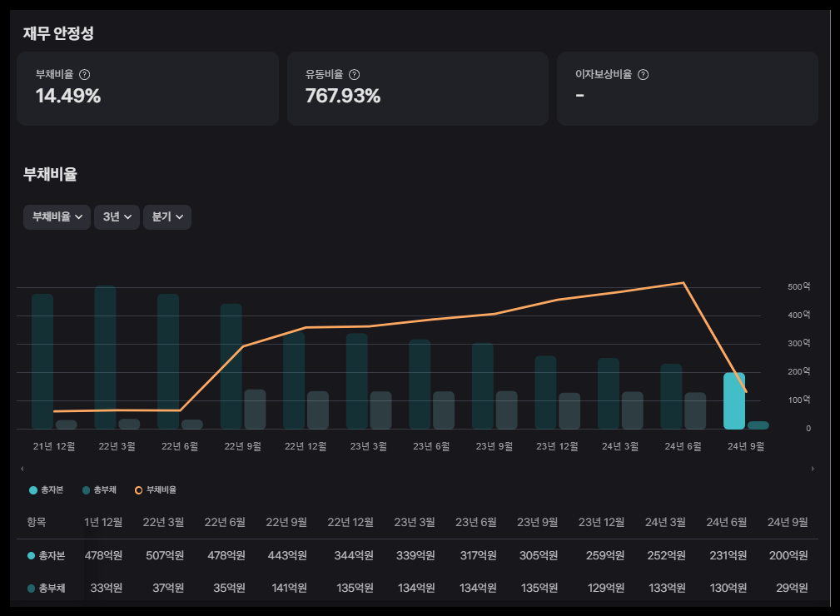Click the 21년 12월 총자본 bar
This screenshot has height=616, width=840.
42,361
